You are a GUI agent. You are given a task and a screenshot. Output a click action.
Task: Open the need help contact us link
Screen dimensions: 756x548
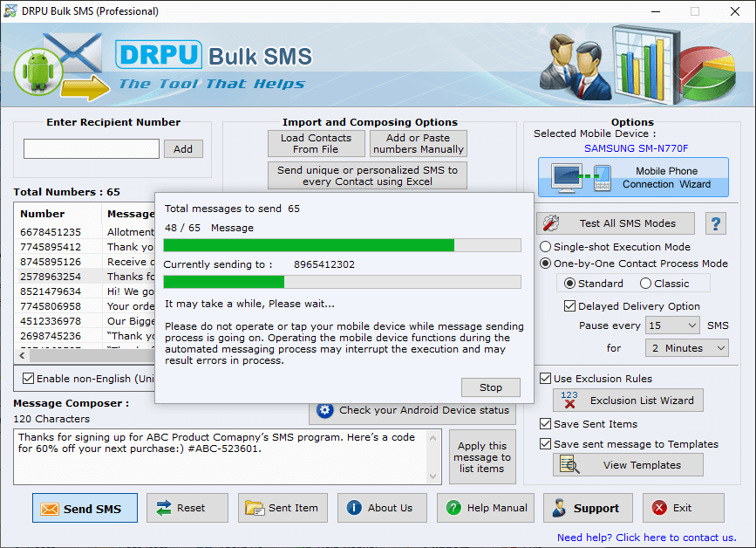coord(646,537)
